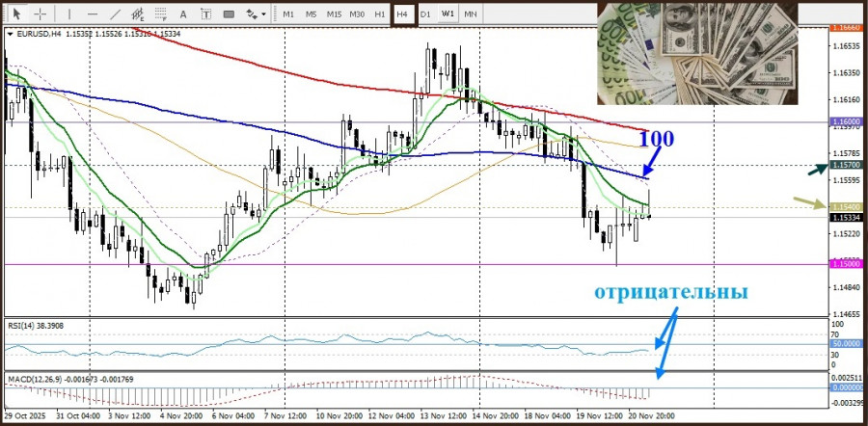This screenshot has width=868, height=426.
Task: Toggle the H4 timeframe button
Action: 402,14
